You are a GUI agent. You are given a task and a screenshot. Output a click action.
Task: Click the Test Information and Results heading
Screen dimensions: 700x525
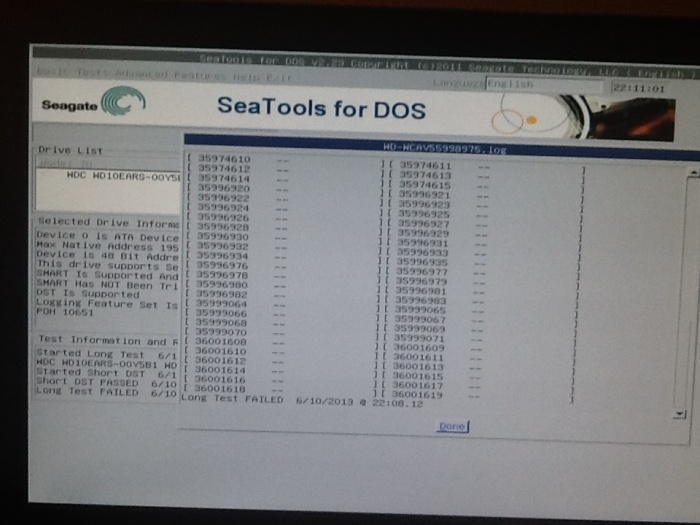[x=108, y=340]
